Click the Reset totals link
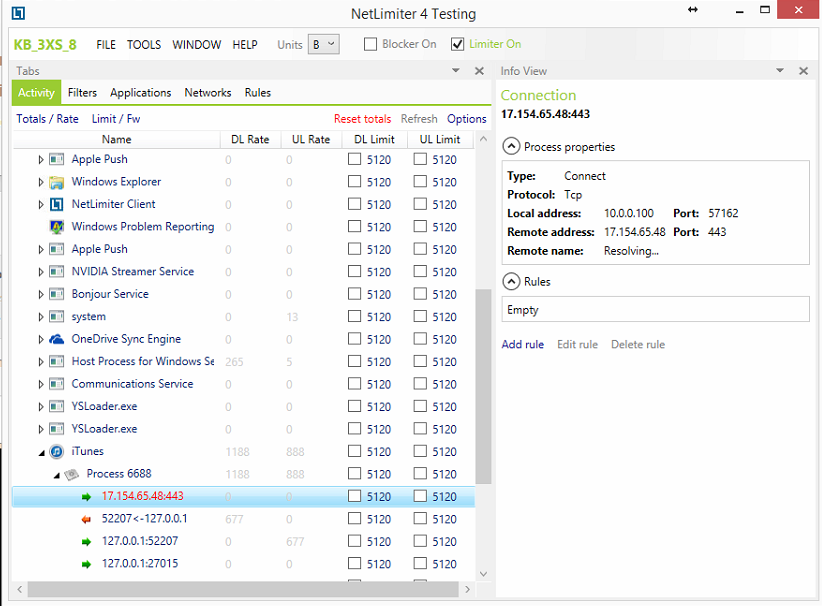The image size is (822, 606). tap(362, 119)
